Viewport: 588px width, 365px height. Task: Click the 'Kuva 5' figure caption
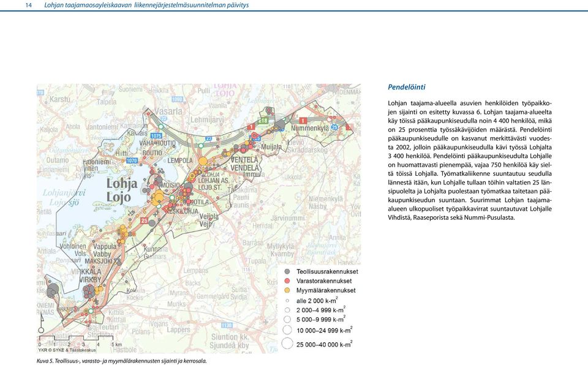click(x=122, y=361)
